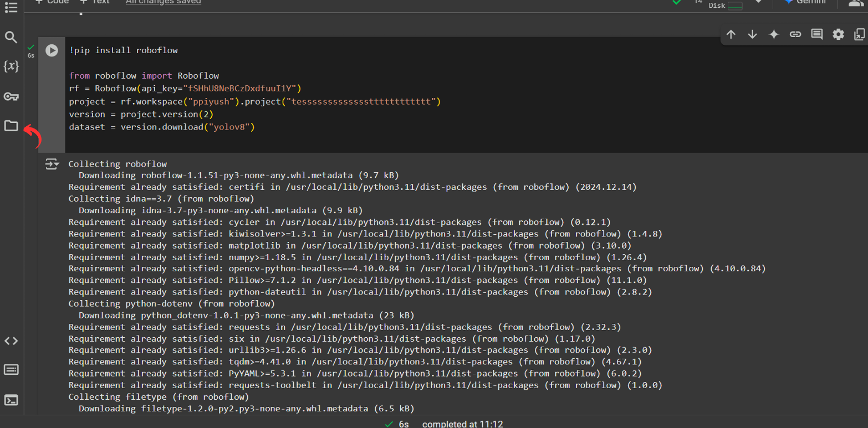Open the Terminal panel icon
This screenshot has width=868, height=428.
pos(11,400)
